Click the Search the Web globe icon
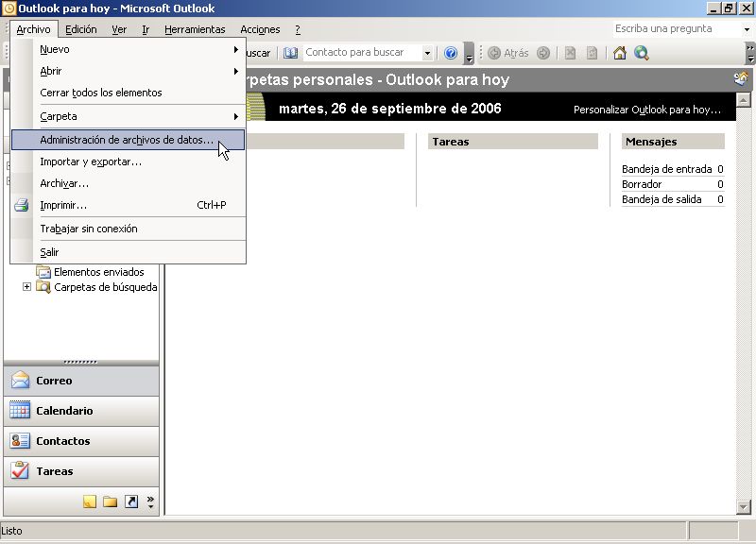 pyautogui.click(x=642, y=53)
